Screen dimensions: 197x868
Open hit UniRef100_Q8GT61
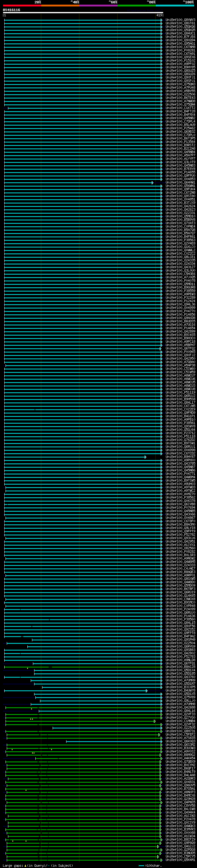tap(180, 23)
